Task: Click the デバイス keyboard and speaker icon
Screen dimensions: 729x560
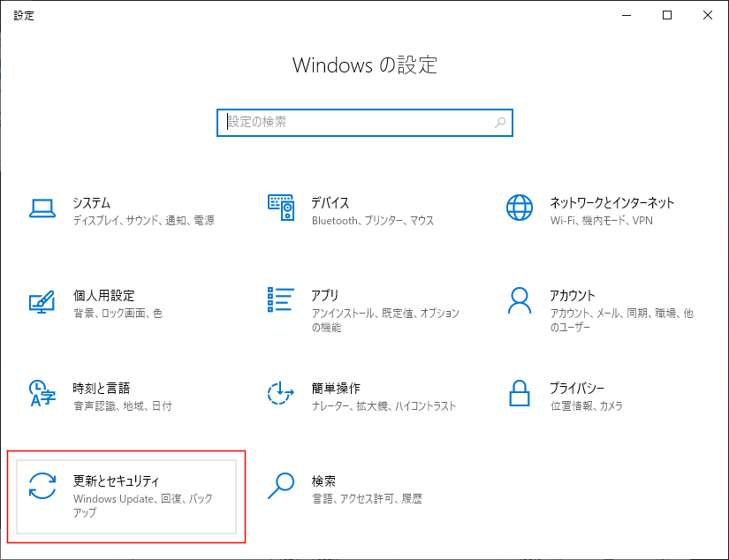Action: [281, 208]
